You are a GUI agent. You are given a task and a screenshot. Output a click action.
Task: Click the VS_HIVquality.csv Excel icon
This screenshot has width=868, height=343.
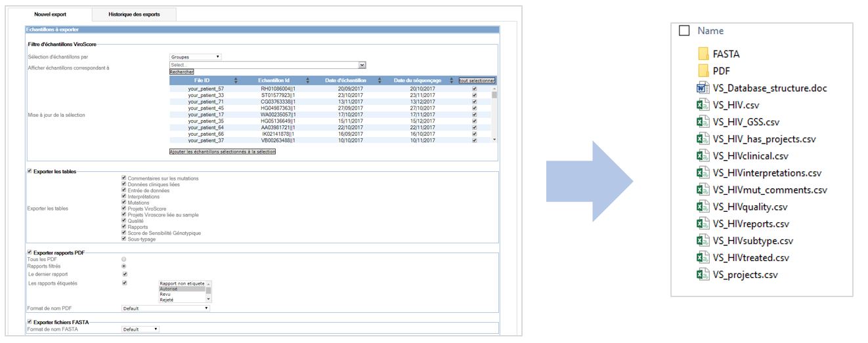pos(703,207)
